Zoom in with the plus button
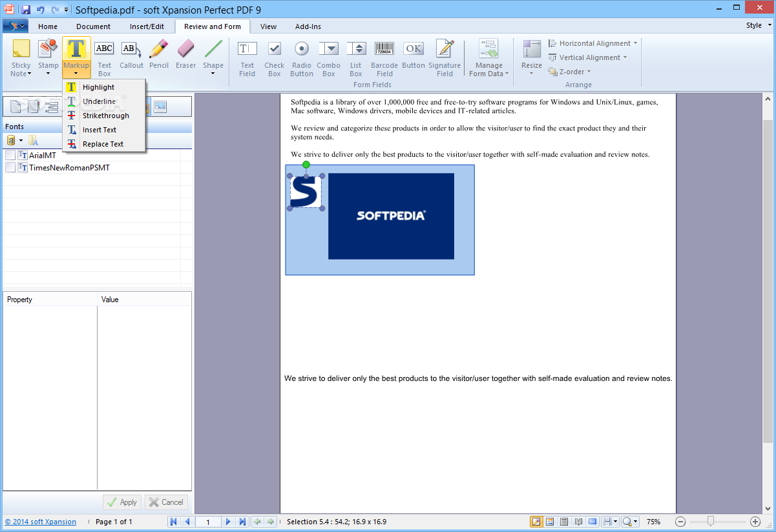776x532 pixels. (x=755, y=522)
